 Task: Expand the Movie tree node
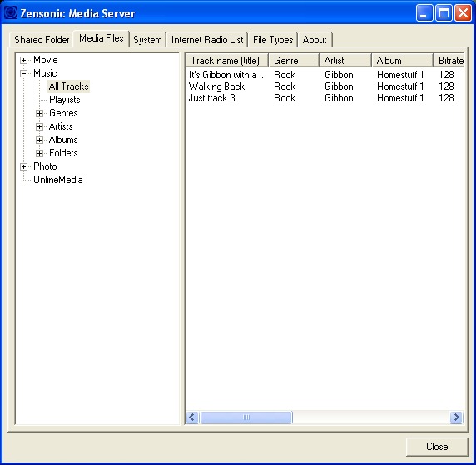23,60
